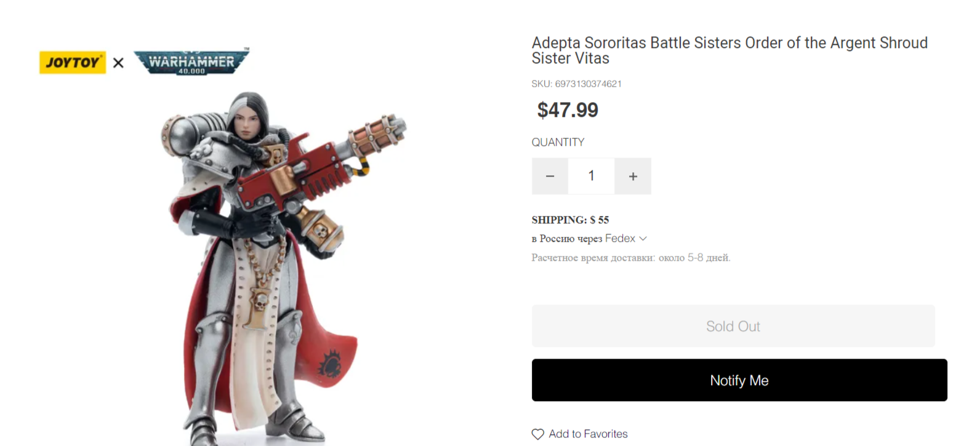The width and height of the screenshot is (980, 446).
Task: Select the Add to Favorites text link
Action: coord(588,434)
